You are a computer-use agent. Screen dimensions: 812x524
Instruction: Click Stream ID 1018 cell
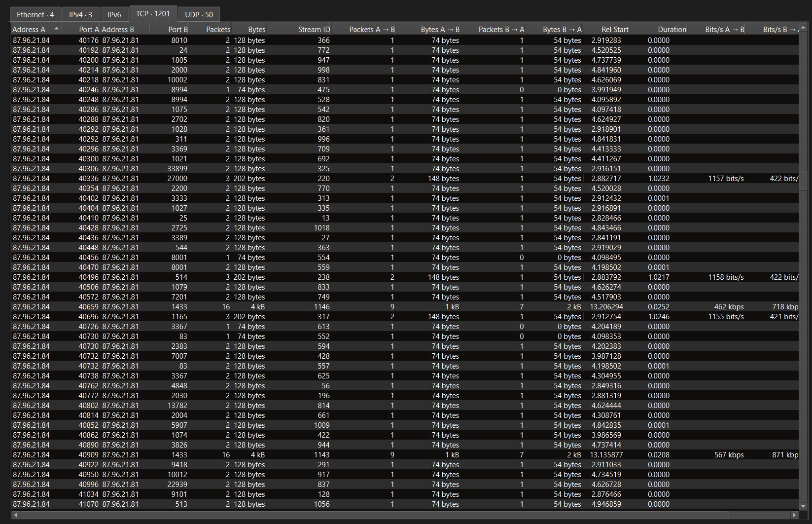coord(321,228)
